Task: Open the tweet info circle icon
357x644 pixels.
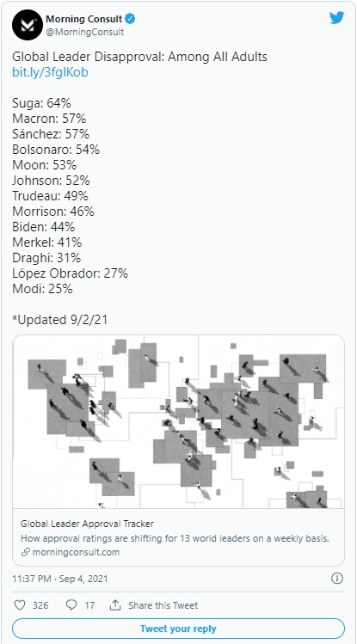Action: click(337, 579)
